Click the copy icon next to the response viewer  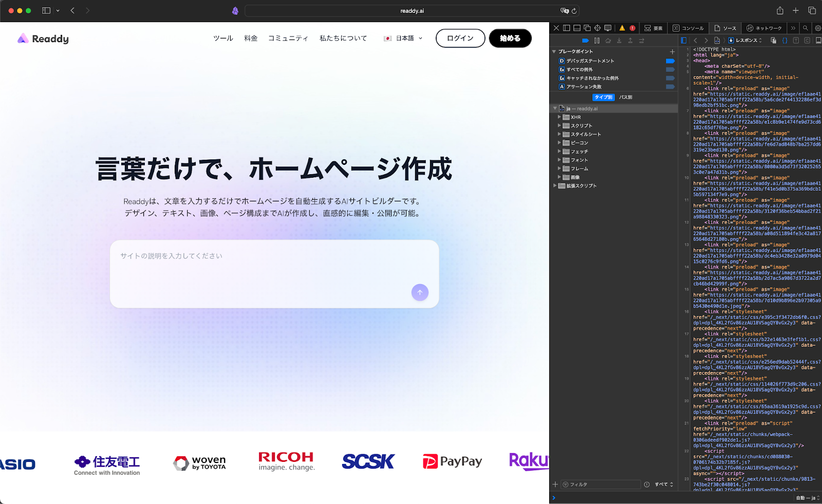[x=774, y=40]
